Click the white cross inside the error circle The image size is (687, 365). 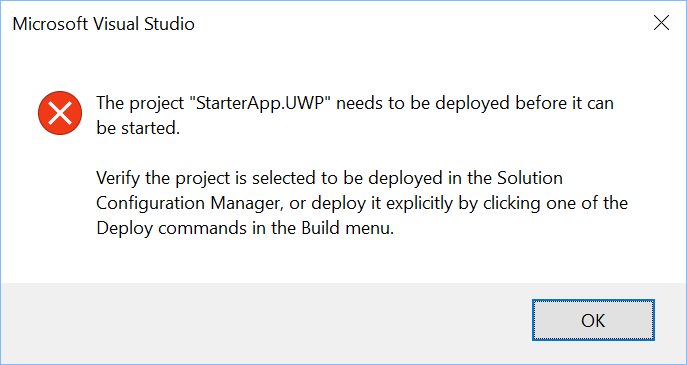click(60, 113)
